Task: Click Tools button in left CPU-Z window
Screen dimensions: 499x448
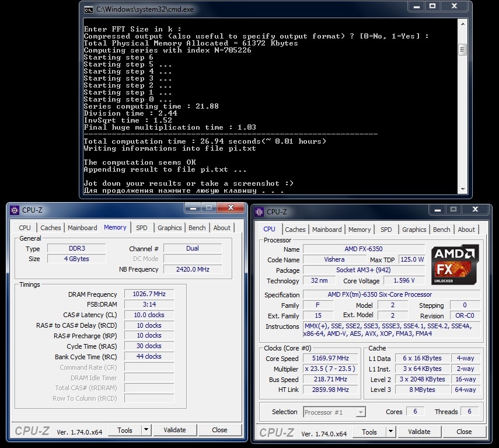Action: pyautogui.click(x=125, y=430)
